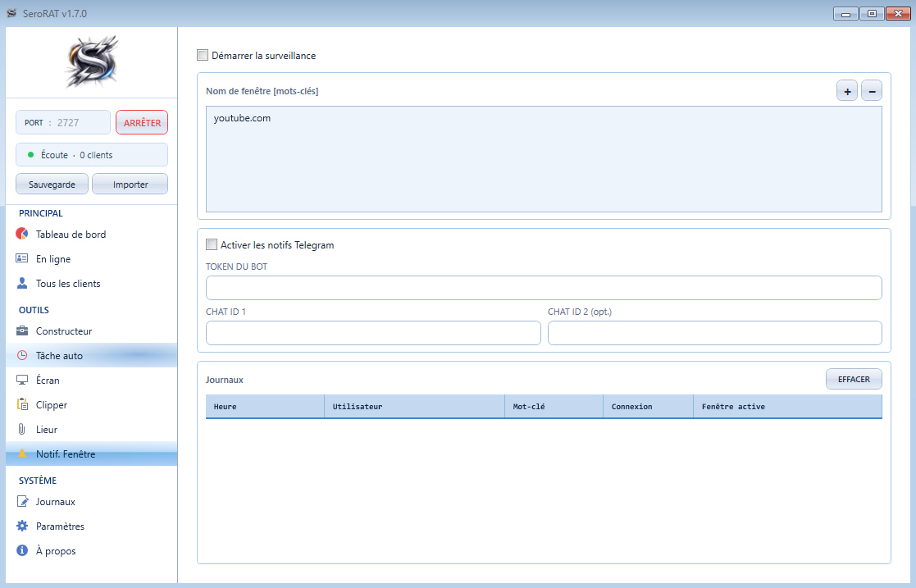Click the small app icon in title bar
Image resolution: width=916 pixels, height=588 pixels.
pyautogui.click(x=11, y=13)
